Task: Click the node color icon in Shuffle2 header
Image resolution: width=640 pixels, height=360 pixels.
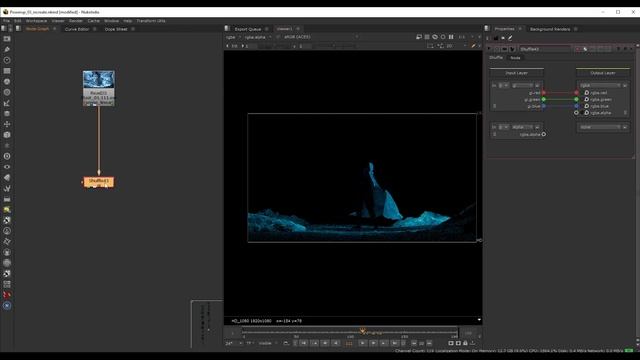Action: [585, 49]
